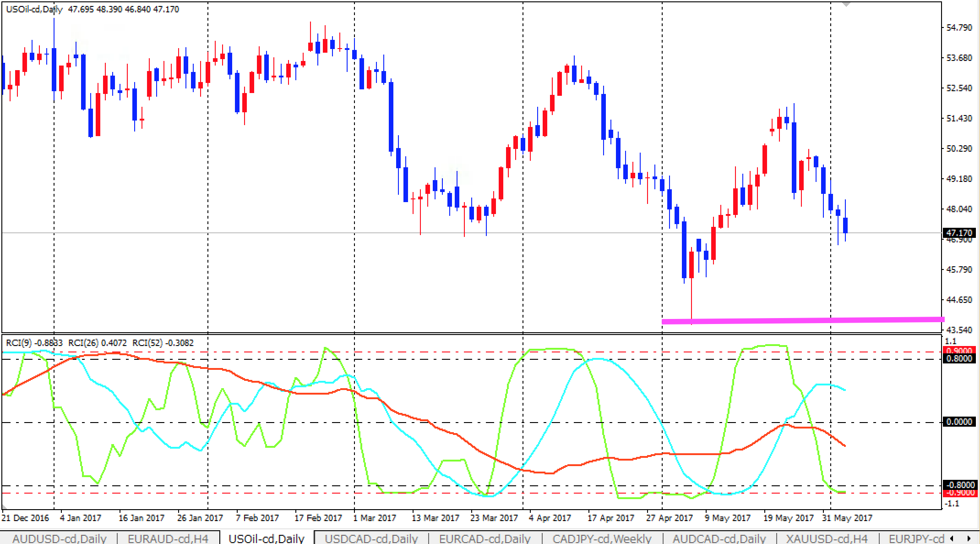Click the 43.540 price scale label
Screen dimensions: 980x544
(x=959, y=330)
